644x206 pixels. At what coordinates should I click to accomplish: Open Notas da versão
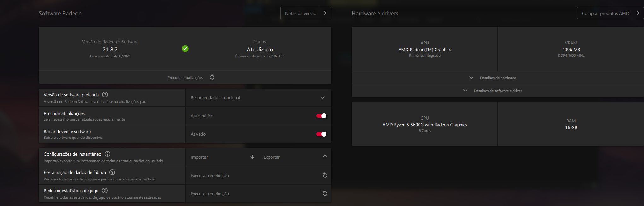(306, 13)
